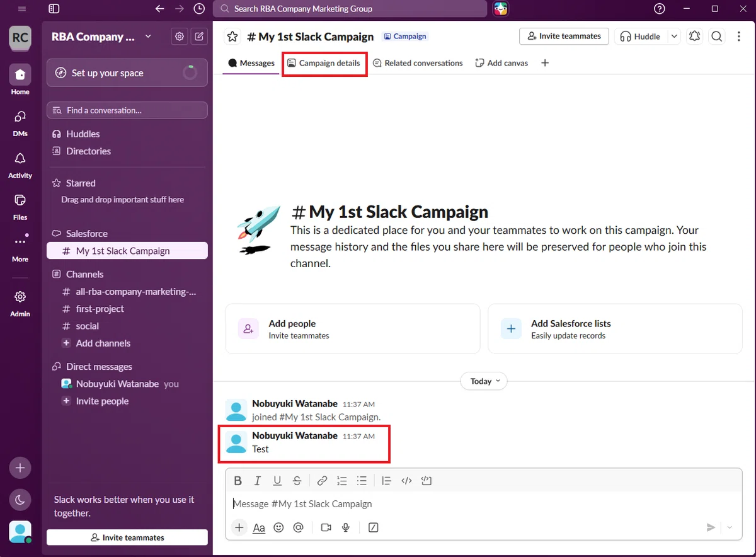Open the hamburger menu at top left

pyautogui.click(x=22, y=9)
